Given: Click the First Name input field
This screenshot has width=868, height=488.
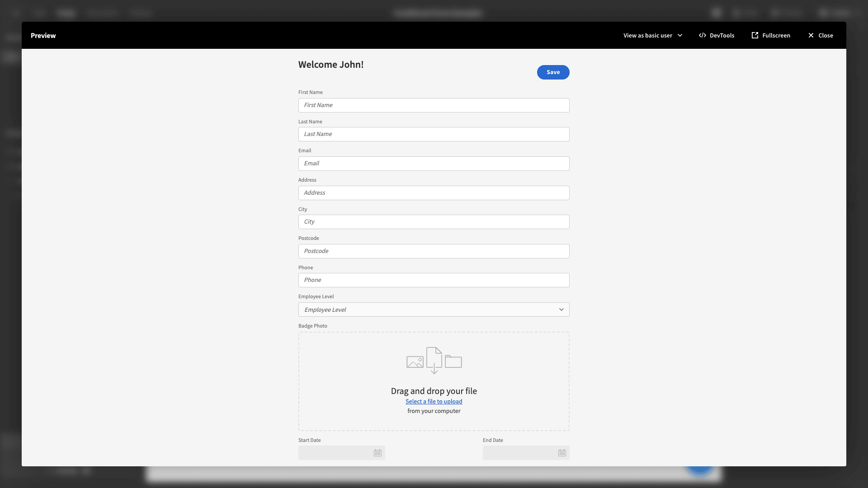Looking at the screenshot, I should click(x=434, y=105).
